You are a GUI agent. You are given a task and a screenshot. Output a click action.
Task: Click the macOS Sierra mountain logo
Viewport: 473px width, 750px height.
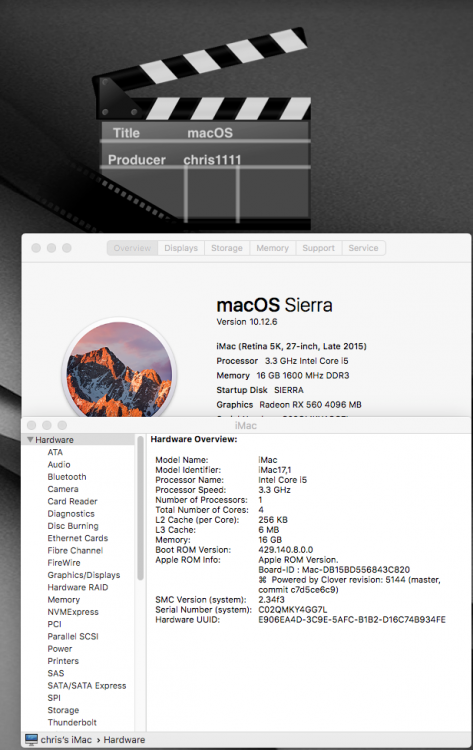[119, 368]
